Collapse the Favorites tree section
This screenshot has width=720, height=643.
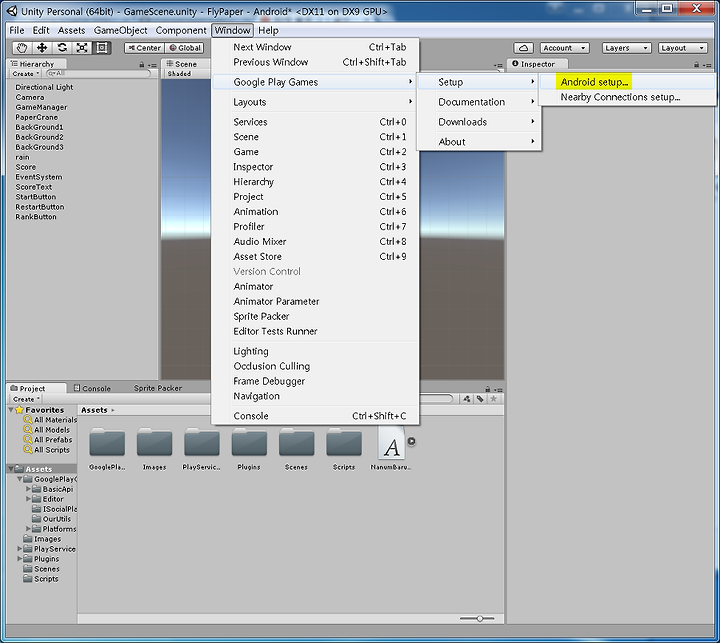[11, 410]
